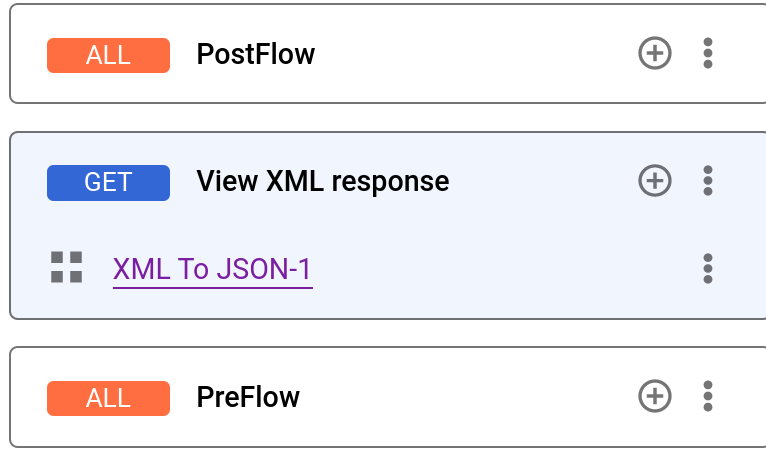Image resolution: width=766 pixels, height=450 pixels.
Task: Select the View XML response flow title
Action: tap(323, 182)
